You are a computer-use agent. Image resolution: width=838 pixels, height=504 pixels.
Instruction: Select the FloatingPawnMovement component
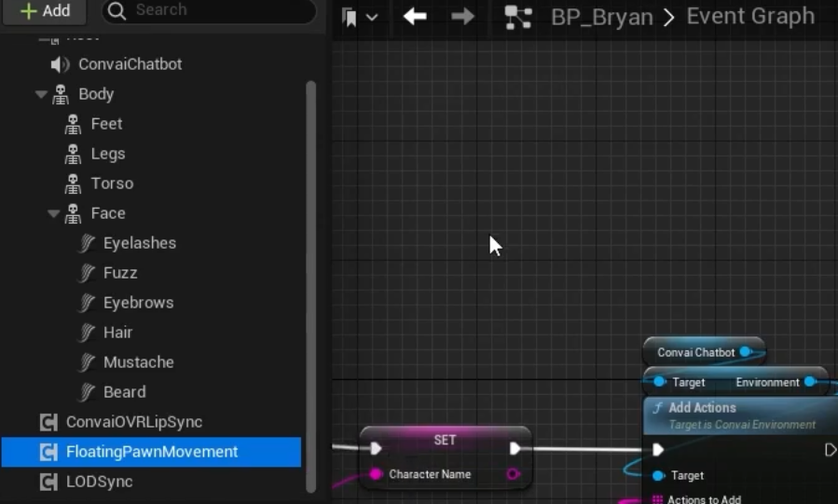(x=151, y=452)
